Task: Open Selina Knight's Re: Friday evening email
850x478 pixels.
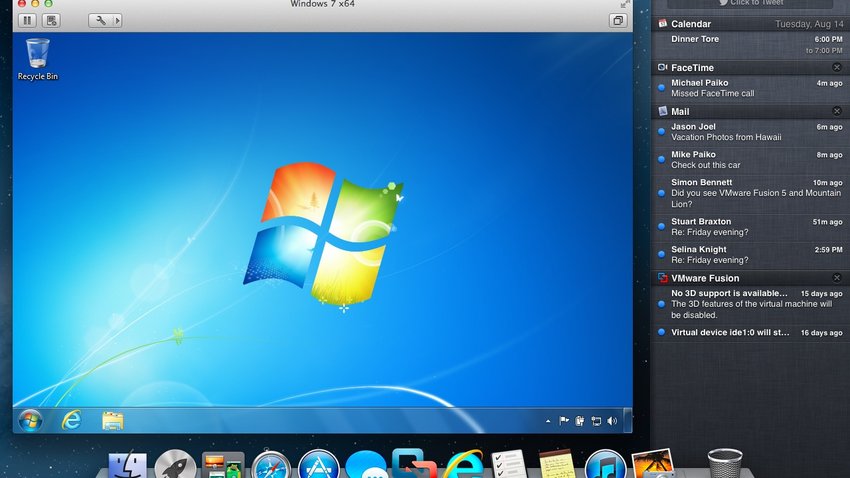Action: [x=750, y=255]
